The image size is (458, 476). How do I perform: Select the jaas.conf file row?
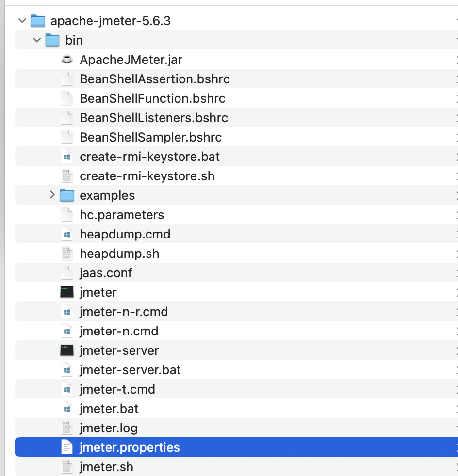tap(236, 272)
